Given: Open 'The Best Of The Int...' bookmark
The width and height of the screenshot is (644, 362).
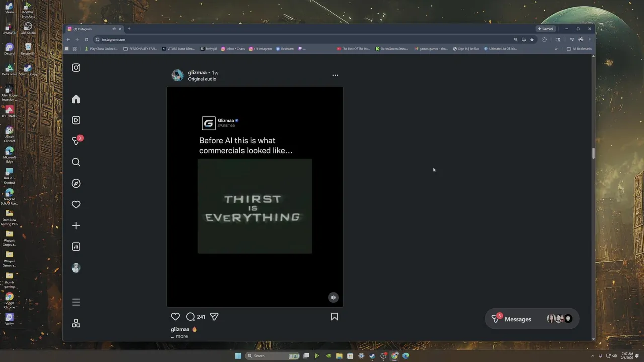Looking at the screenshot, I should (x=353, y=49).
